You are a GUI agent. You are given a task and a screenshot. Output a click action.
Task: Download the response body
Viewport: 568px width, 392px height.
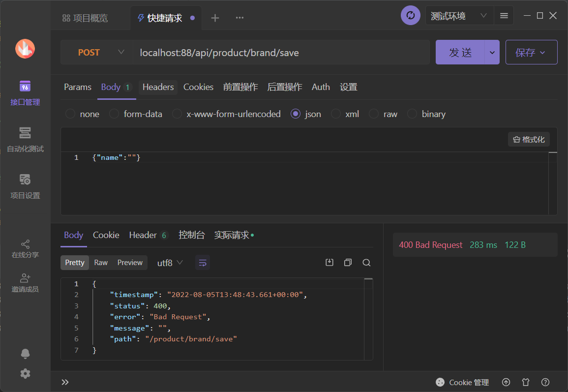pos(329,263)
